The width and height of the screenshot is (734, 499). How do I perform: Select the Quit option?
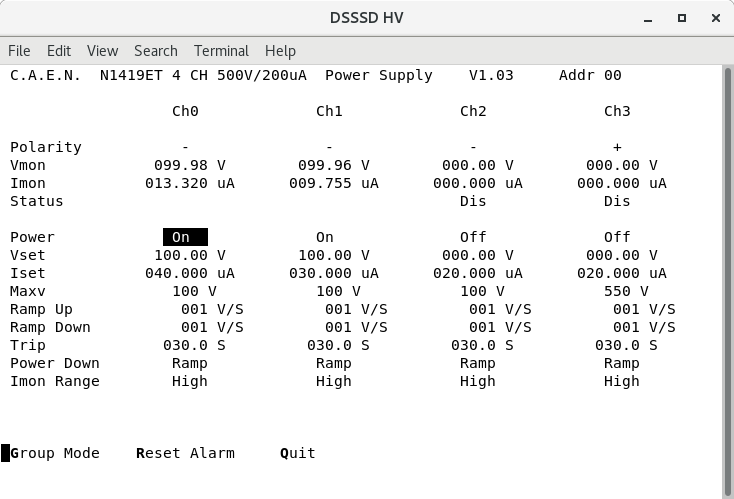tap(298, 453)
